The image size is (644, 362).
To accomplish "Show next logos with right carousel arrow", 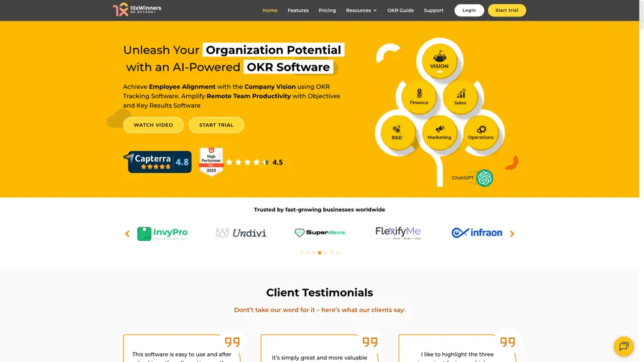I will [x=512, y=234].
